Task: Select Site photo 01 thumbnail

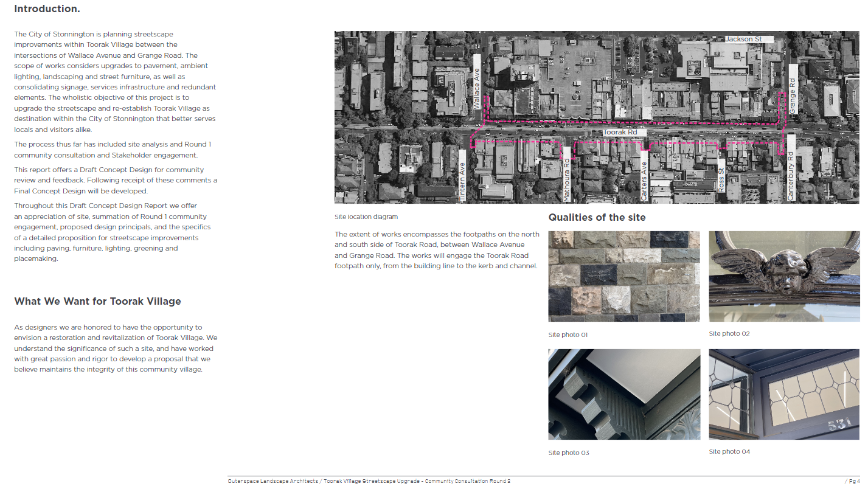Action: click(623, 276)
